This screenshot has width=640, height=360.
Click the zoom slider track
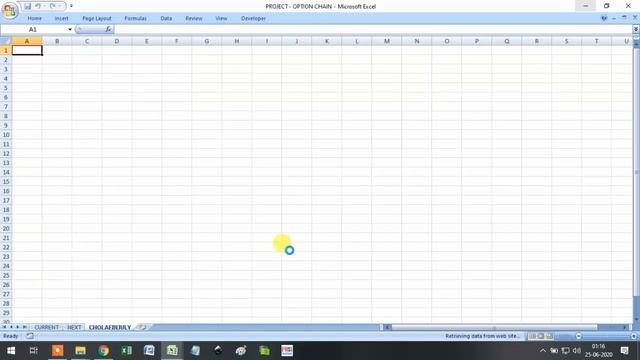point(606,336)
